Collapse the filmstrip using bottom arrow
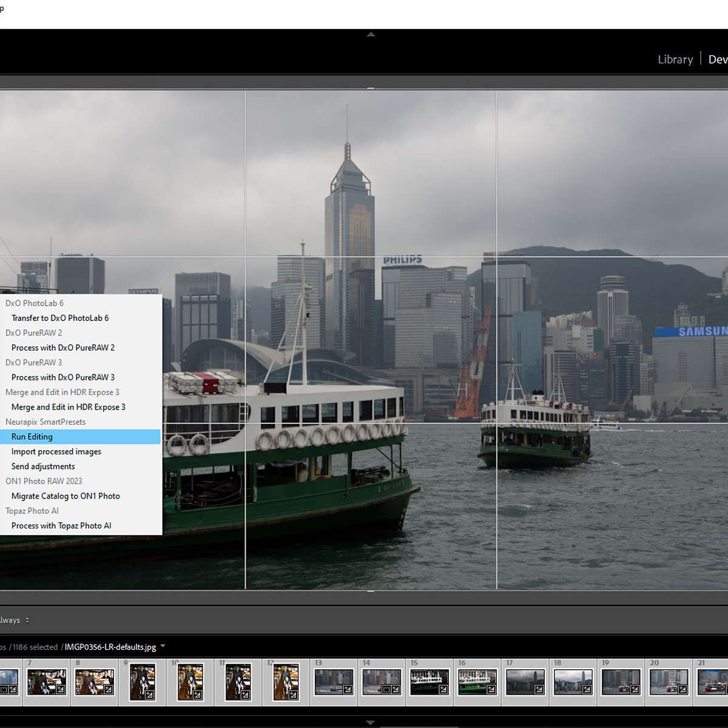 (x=371, y=723)
